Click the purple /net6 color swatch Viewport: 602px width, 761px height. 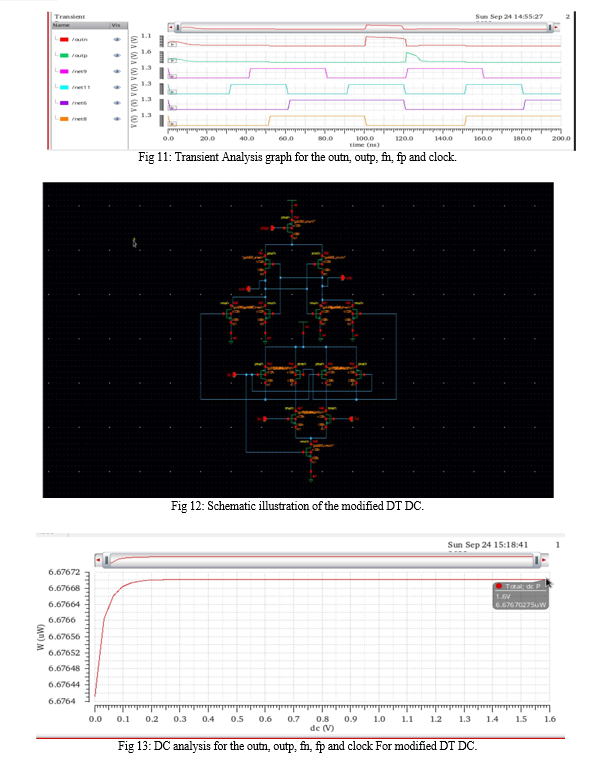64,103
